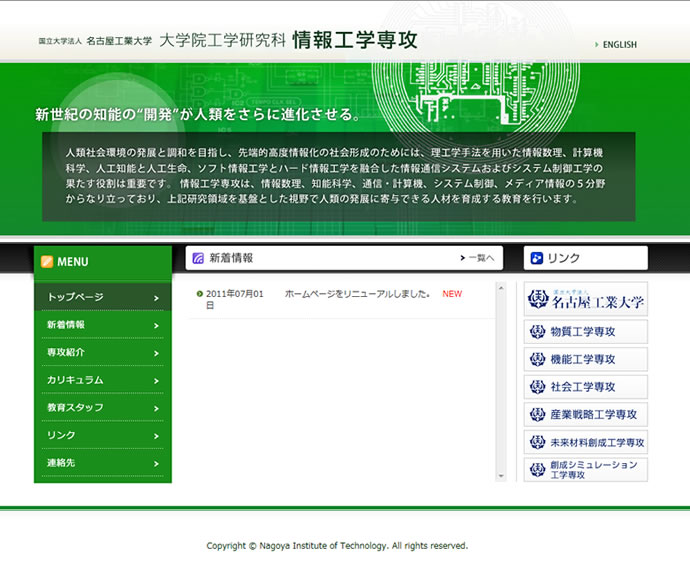Click the date text 2011年07月01日
Screen dimensions: 690x563
[235, 299]
